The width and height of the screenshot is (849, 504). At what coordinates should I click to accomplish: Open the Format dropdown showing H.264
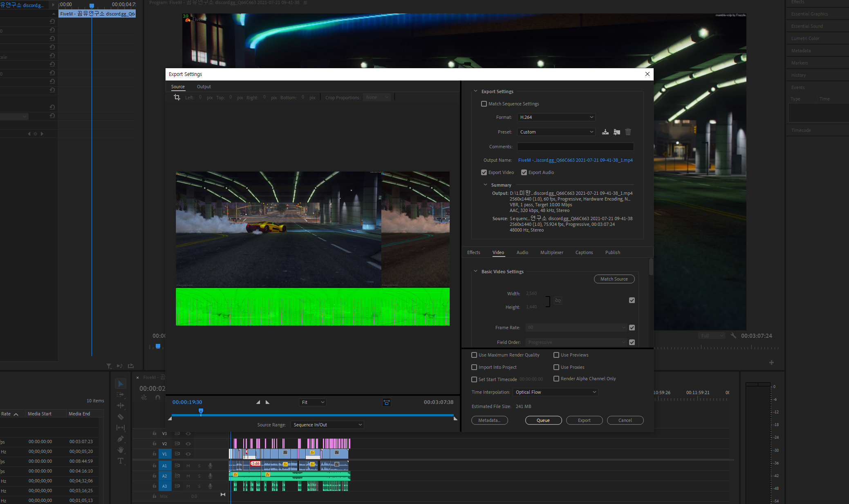(556, 117)
